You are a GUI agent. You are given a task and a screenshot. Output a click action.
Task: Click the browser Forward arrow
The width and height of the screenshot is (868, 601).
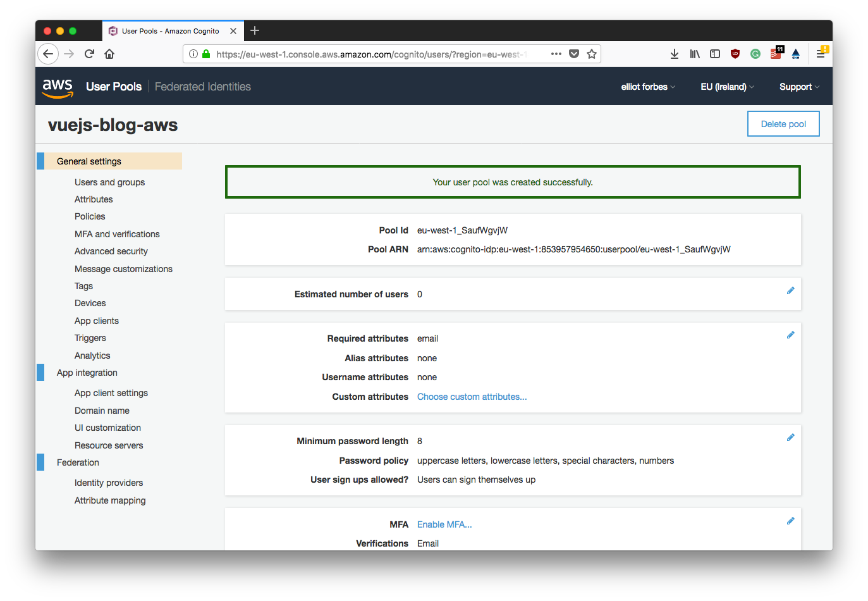(x=69, y=54)
